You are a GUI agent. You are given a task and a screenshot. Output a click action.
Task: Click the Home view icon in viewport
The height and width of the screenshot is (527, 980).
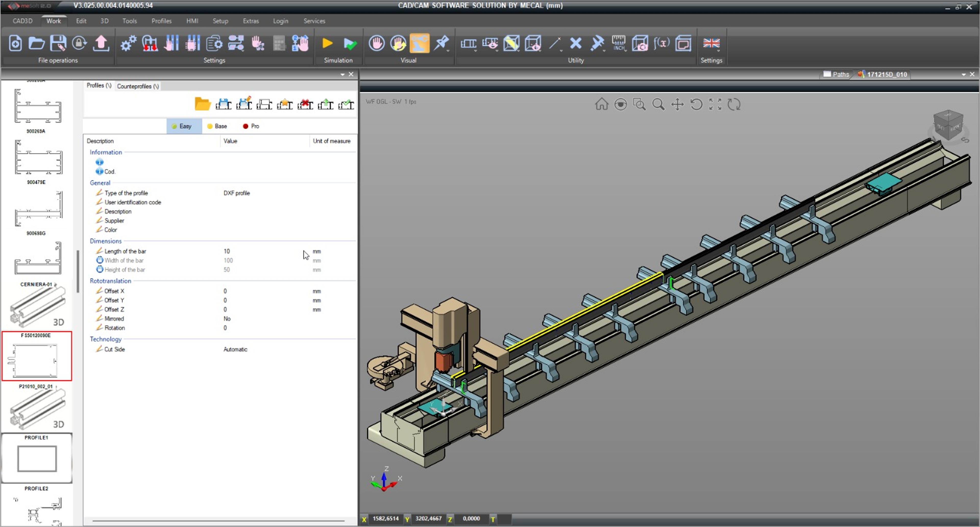(x=602, y=104)
